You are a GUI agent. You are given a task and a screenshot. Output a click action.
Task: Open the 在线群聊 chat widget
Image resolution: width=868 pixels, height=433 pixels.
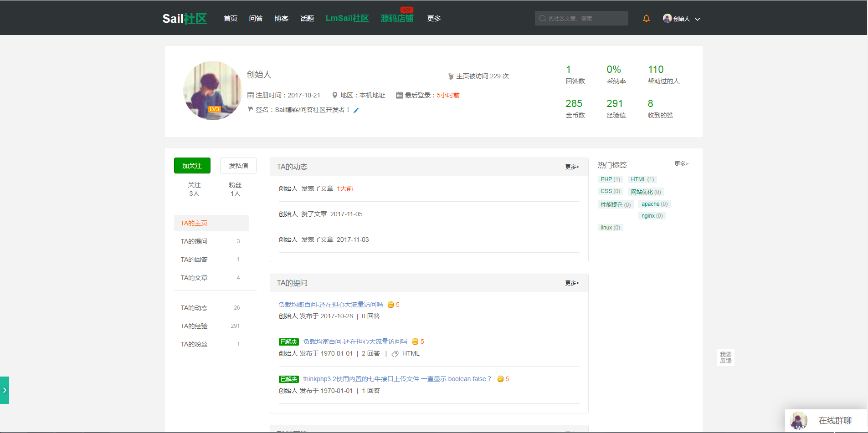(826, 421)
